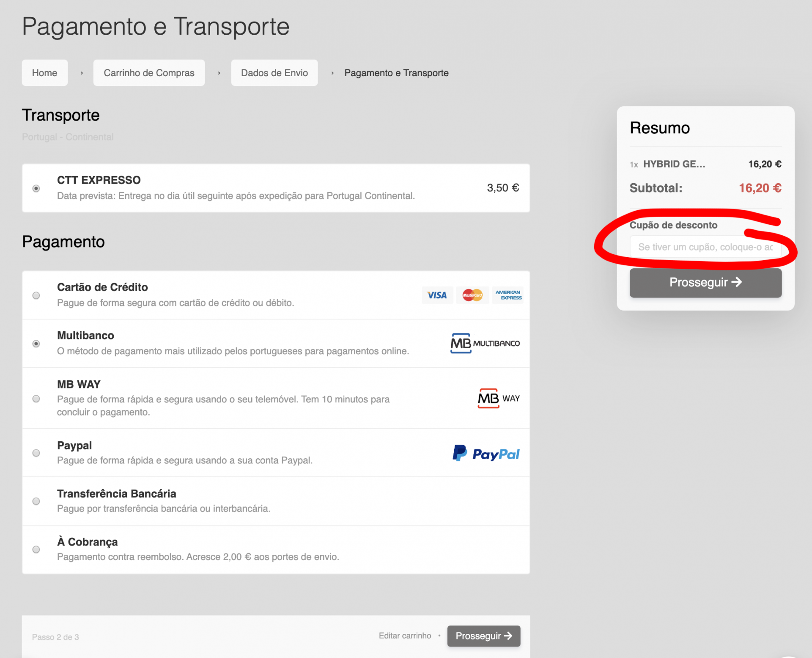Click the American Express logo
This screenshot has height=658, width=812.
tap(508, 295)
